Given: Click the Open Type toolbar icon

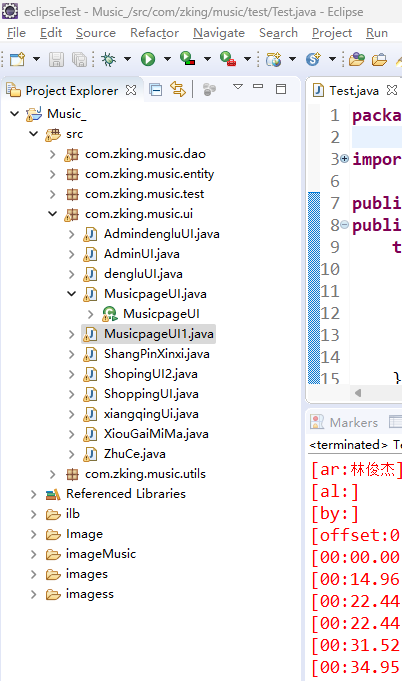Looking at the screenshot, I should (357, 59).
